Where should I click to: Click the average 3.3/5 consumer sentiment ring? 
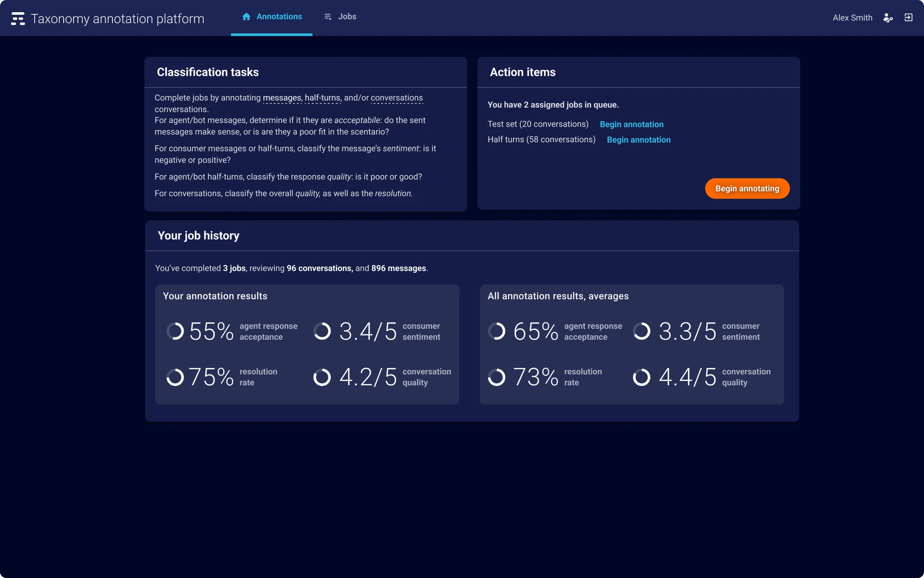(x=642, y=331)
